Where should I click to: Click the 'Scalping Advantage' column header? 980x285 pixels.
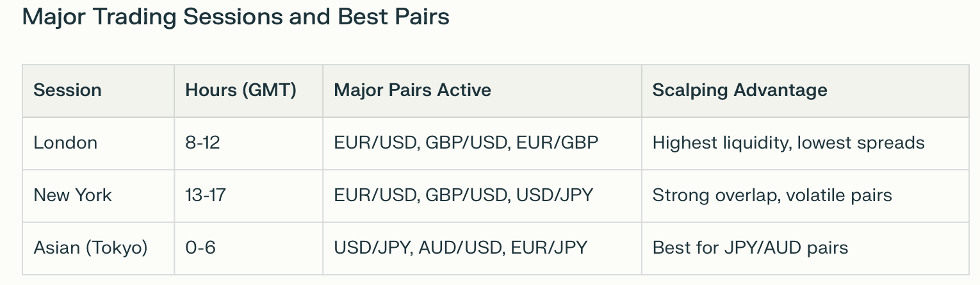click(740, 90)
